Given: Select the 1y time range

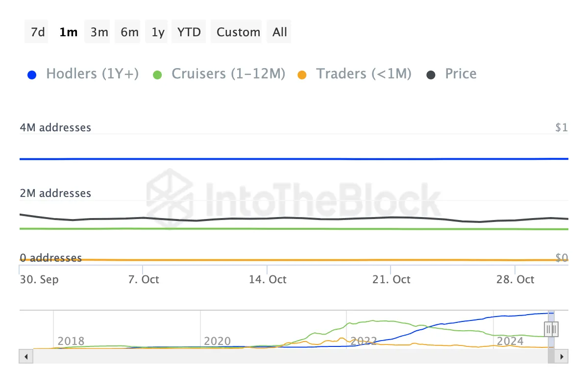Looking at the screenshot, I should pos(158,32).
